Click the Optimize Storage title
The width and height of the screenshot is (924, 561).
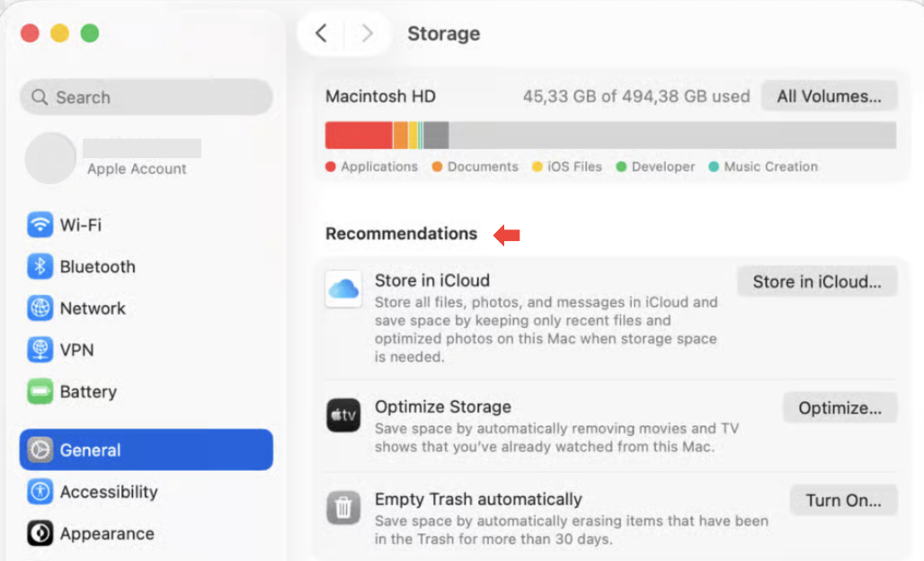pos(442,406)
